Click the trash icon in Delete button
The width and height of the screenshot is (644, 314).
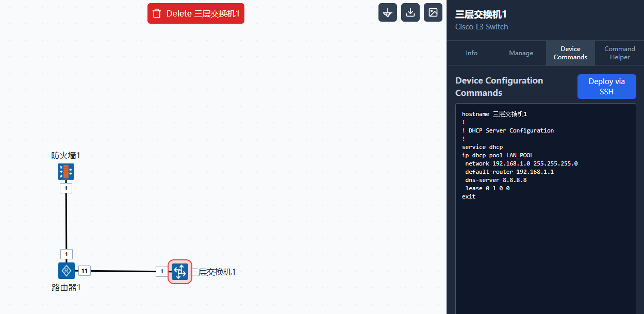point(157,13)
